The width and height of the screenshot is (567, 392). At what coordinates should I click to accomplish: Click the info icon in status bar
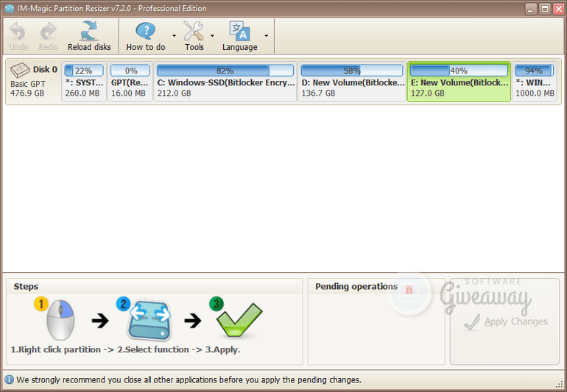click(x=9, y=380)
